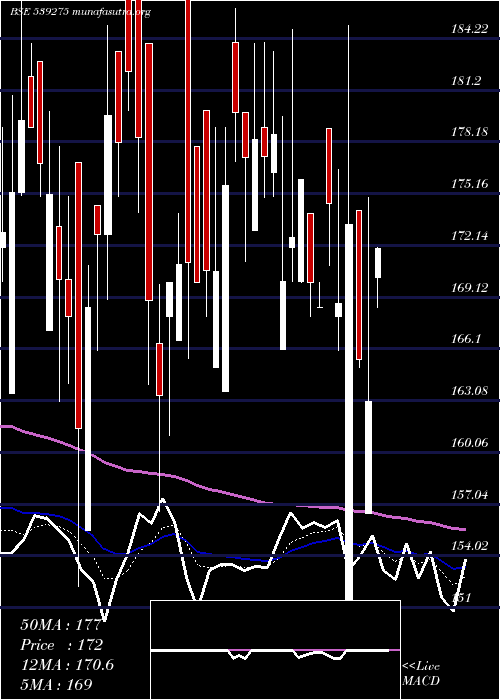This screenshot has width=500, height=700.
Task: Click the 154.02 price axis label
Action: [469, 546]
